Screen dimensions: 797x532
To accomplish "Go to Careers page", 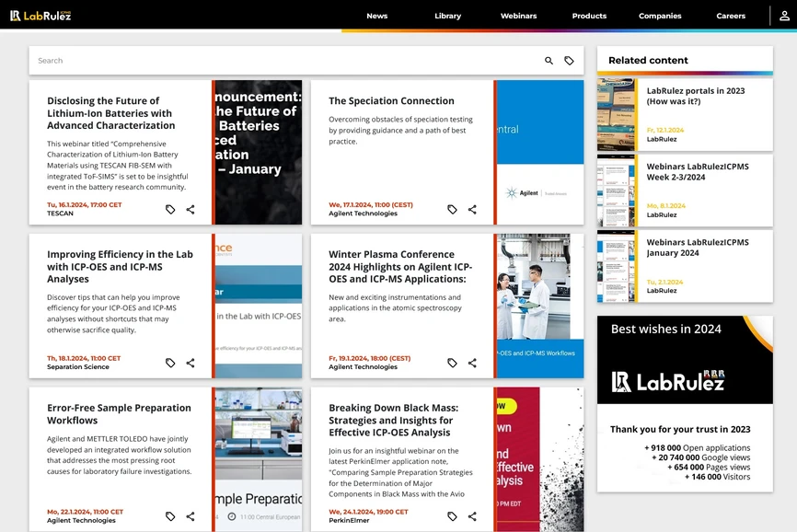I will coord(731,16).
